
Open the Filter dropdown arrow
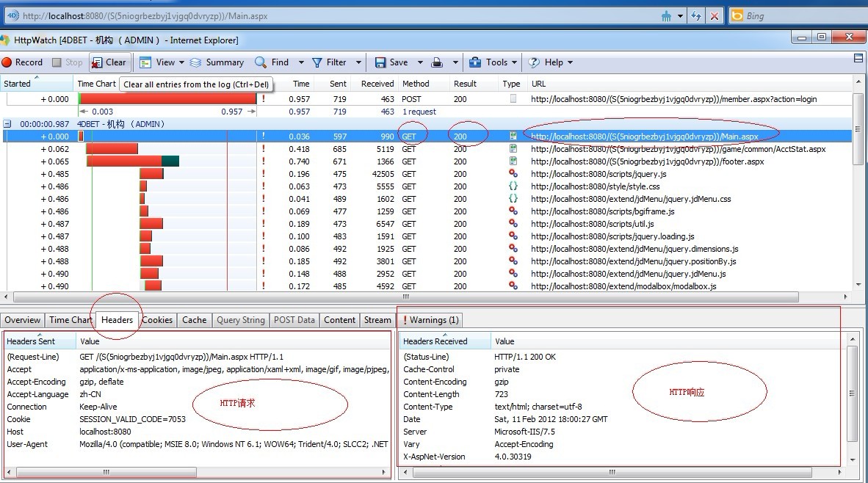(x=358, y=62)
